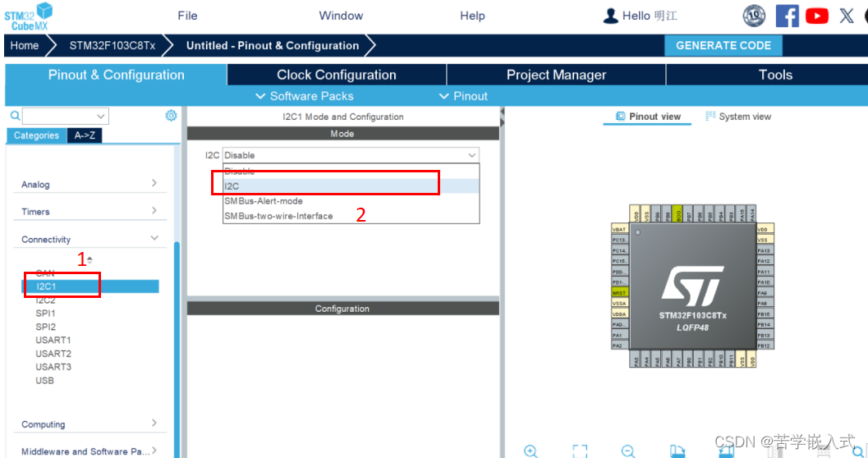The width and height of the screenshot is (868, 458).
Task: Select USB peripheral
Action: coord(45,381)
